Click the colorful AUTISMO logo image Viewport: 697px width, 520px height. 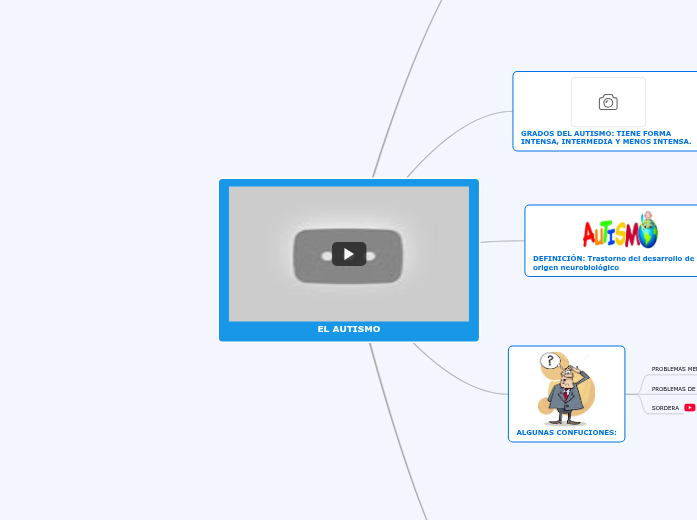[x=619, y=231]
